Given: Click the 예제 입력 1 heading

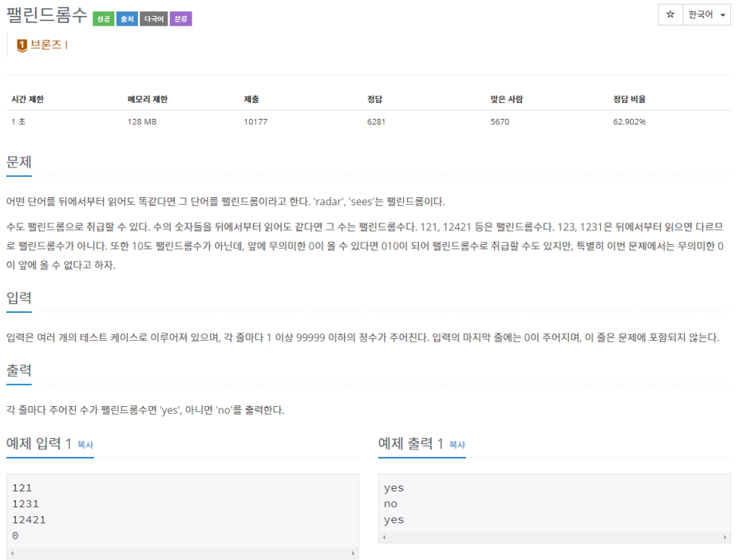Looking at the screenshot, I should tap(38, 444).
